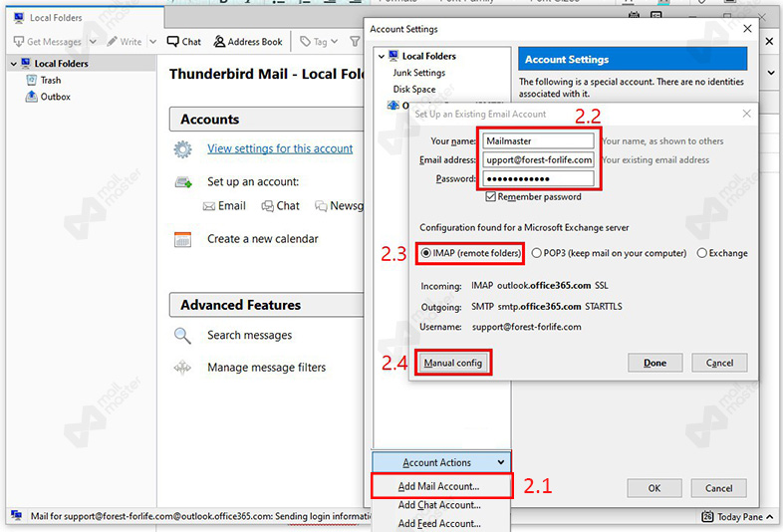This screenshot has width=783, height=532.
Task: Choose Add Mail Account from the menu
Action: (439, 486)
